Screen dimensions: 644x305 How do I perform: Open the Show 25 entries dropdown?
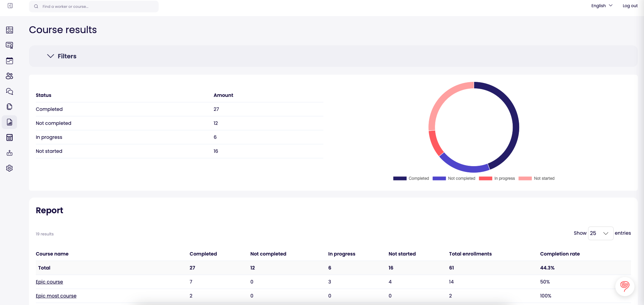pyautogui.click(x=600, y=233)
